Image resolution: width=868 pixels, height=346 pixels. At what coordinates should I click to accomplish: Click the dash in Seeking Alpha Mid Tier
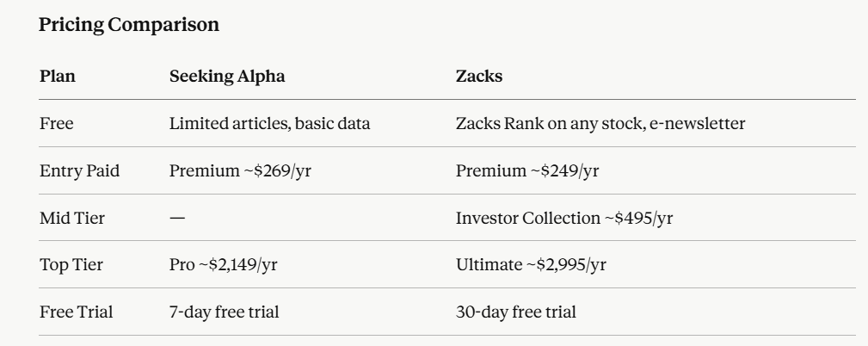177,219
